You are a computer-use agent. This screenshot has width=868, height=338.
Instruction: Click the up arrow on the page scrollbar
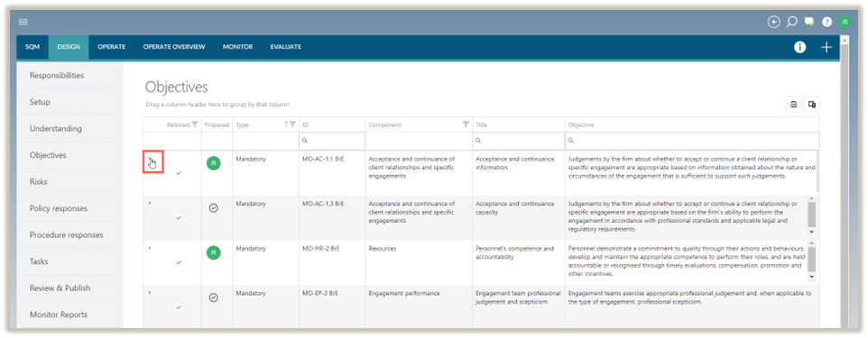pos(845,40)
